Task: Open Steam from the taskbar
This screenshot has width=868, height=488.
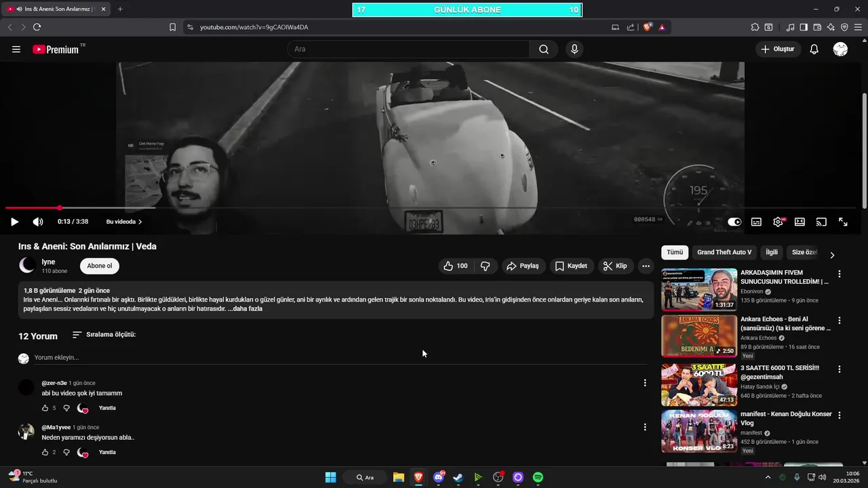Action: (458, 477)
